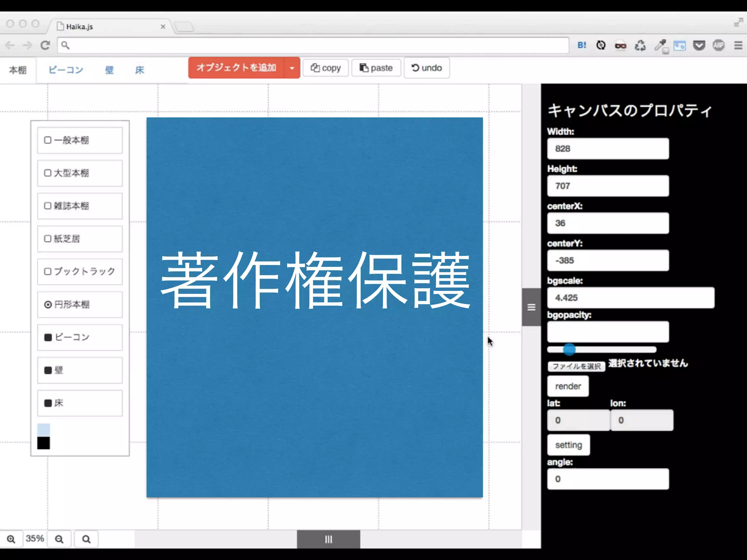Viewport: 747px width, 560px height.
Task: Click the browser reload icon
Action: pyautogui.click(x=45, y=45)
